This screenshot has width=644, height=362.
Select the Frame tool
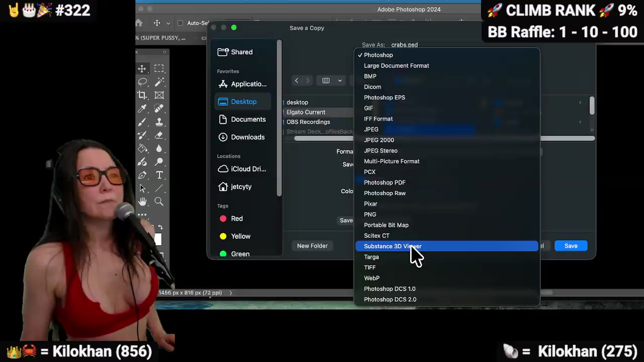coord(159,95)
